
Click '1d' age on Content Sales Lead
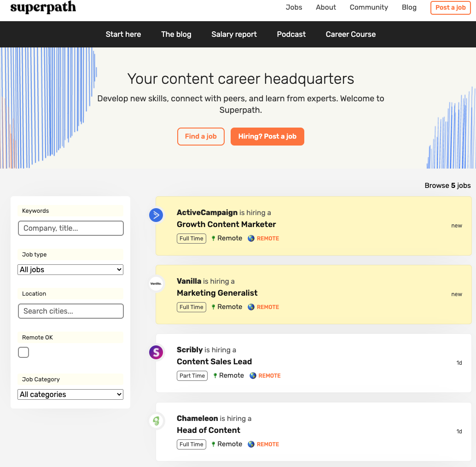(459, 363)
